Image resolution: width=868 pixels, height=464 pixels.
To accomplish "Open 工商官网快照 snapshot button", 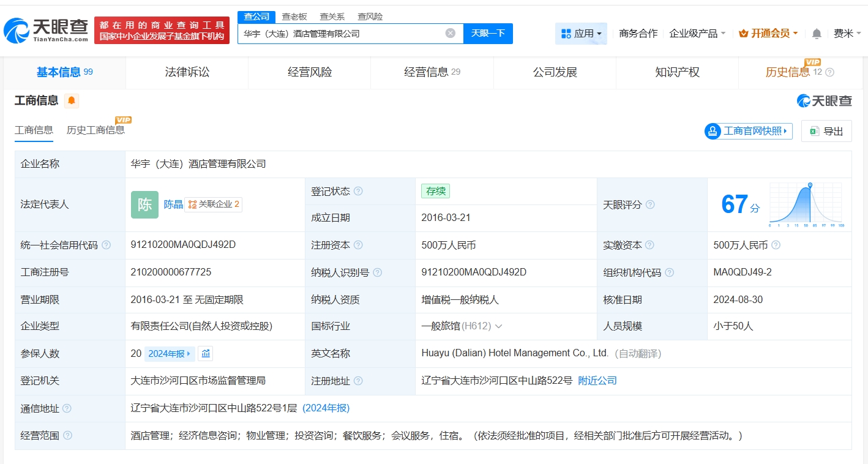I will point(749,131).
